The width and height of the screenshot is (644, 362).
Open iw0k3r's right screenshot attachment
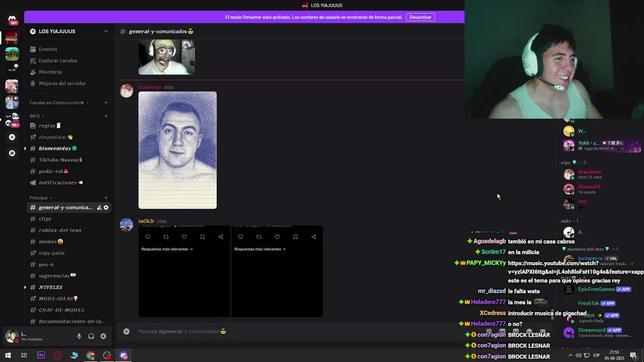click(x=277, y=271)
